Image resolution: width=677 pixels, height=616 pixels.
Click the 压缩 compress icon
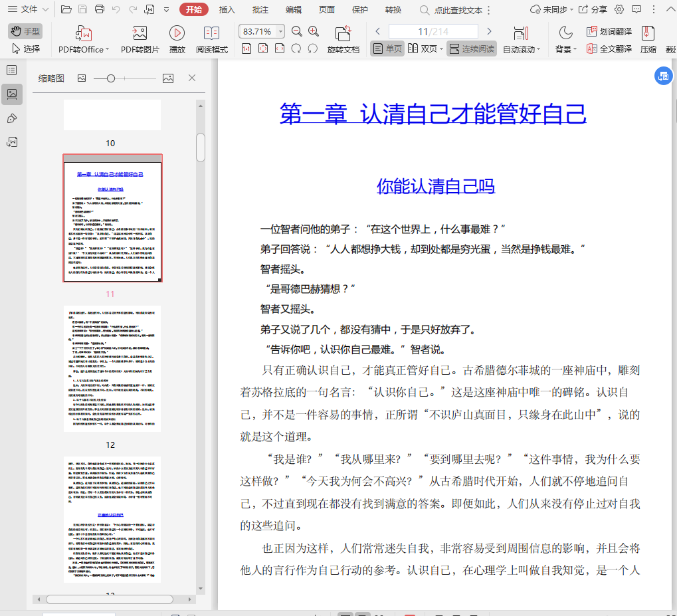pos(648,40)
